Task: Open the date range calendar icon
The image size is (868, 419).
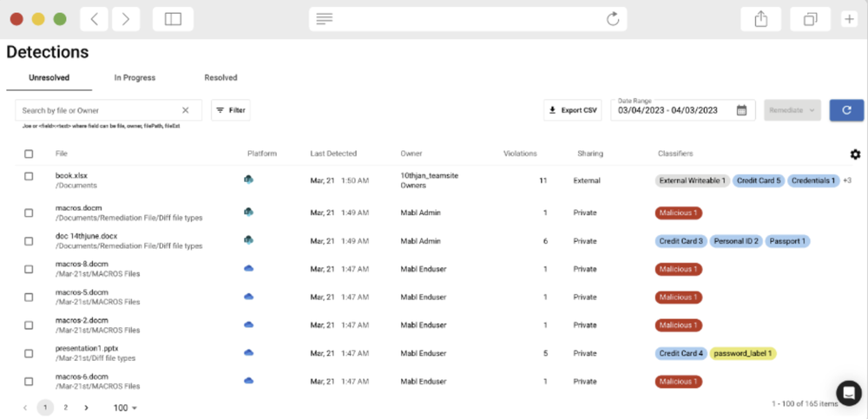Action: (x=741, y=110)
